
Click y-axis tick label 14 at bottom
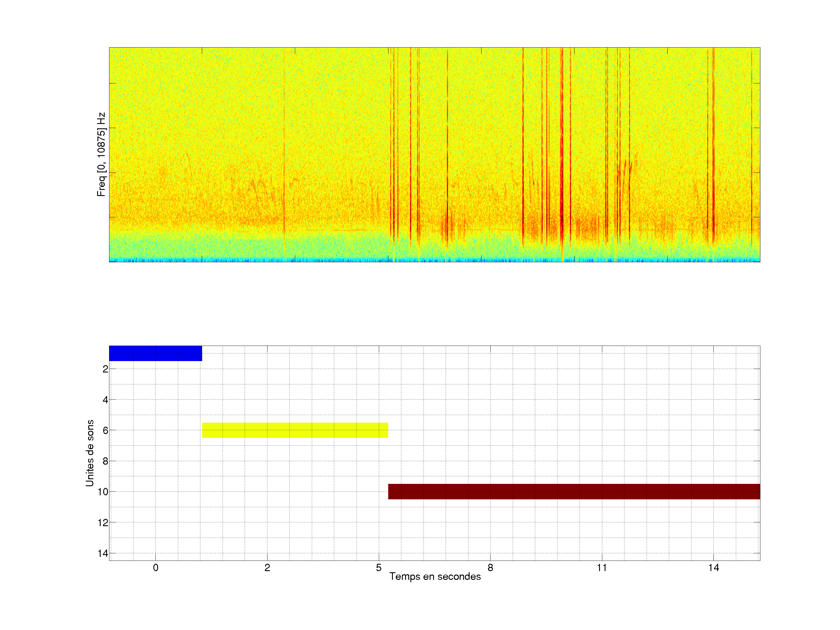[x=103, y=553]
